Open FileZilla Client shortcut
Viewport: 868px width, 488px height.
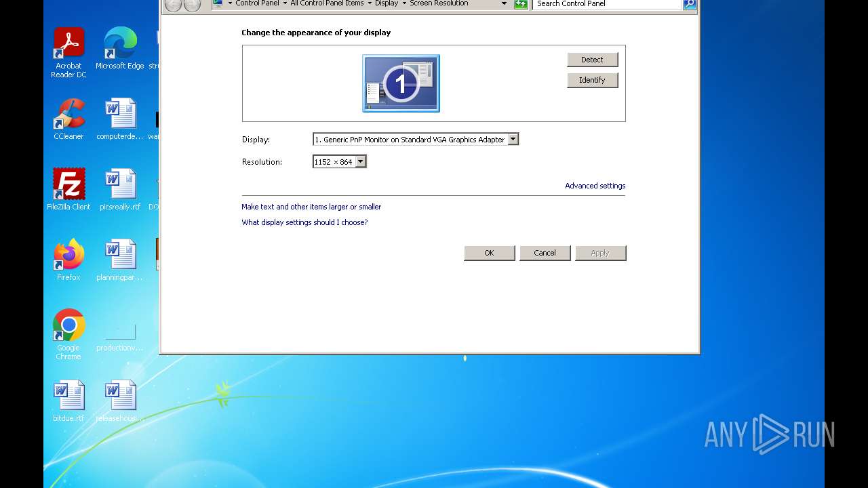pyautogui.click(x=68, y=190)
